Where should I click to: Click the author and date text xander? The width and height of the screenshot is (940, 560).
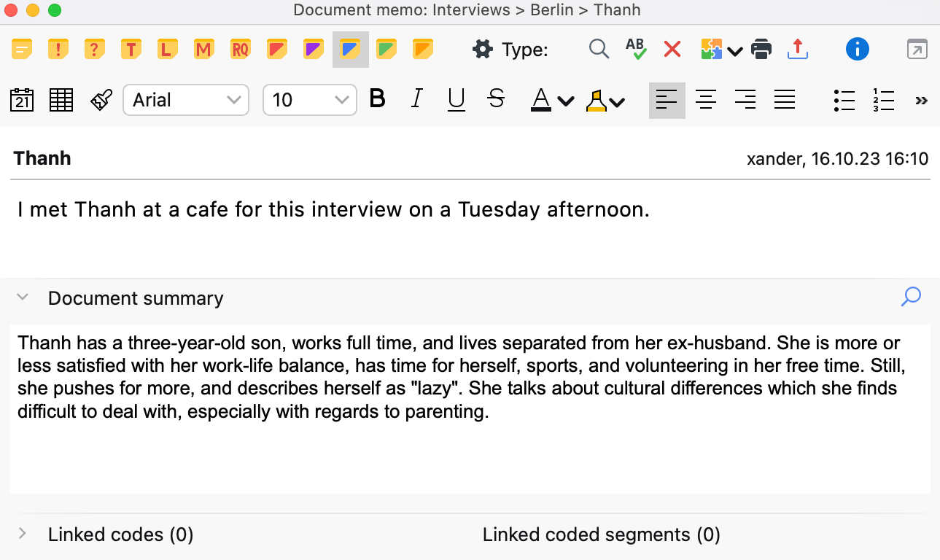pyautogui.click(x=837, y=159)
